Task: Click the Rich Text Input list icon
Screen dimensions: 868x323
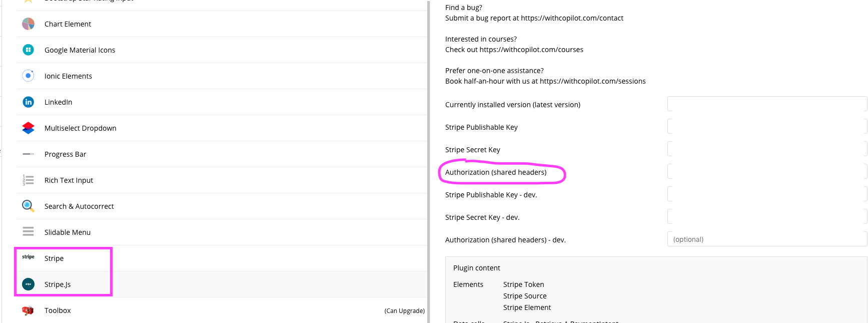Action: tap(29, 180)
